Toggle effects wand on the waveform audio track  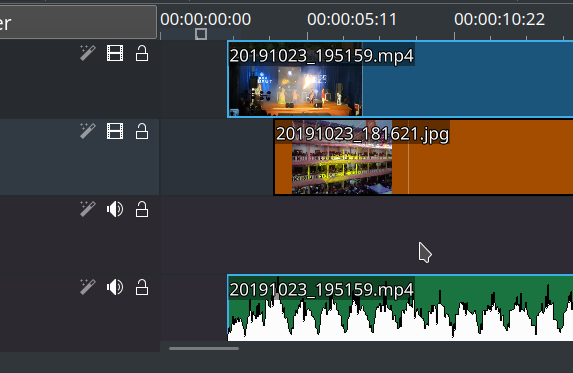[88, 287]
